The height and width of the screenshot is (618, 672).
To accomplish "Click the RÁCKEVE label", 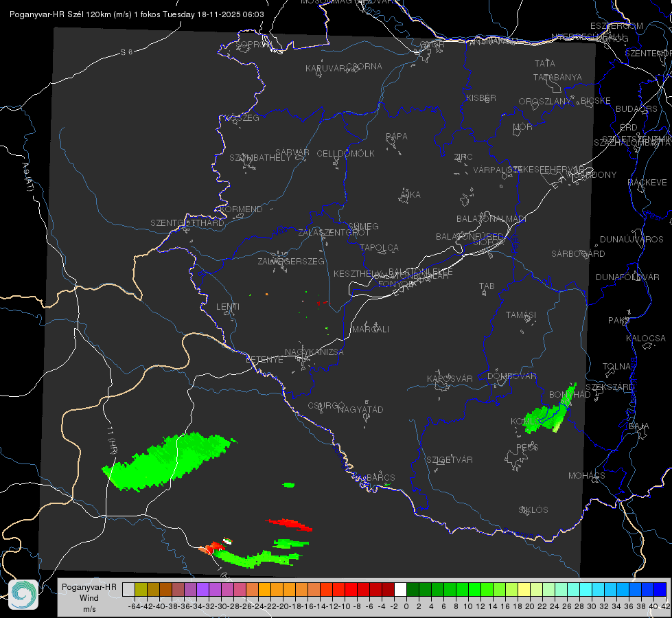I will click(x=647, y=183).
